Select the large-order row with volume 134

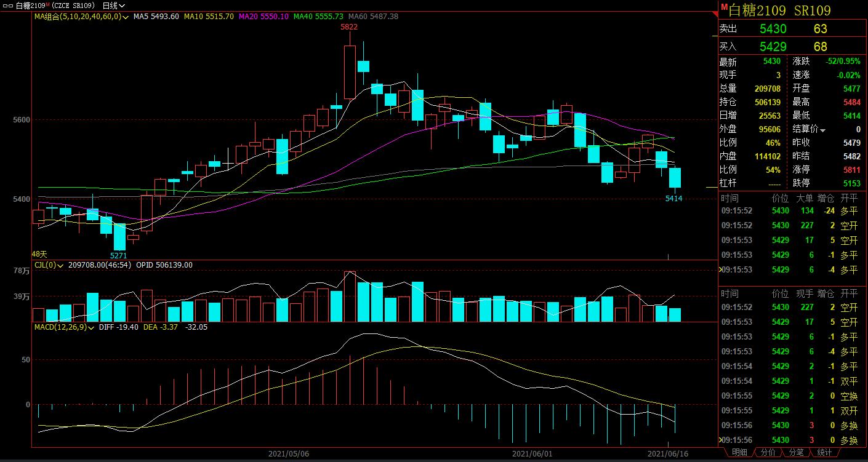792,210
